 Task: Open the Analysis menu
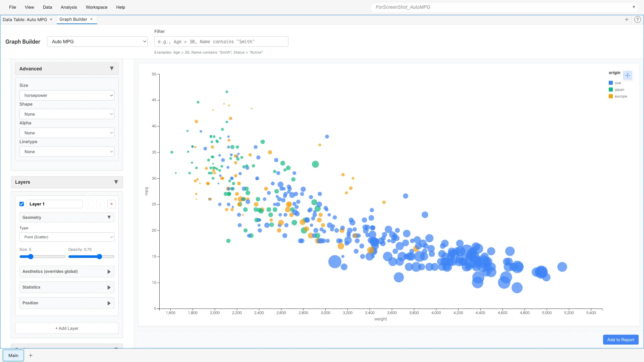[x=68, y=7]
